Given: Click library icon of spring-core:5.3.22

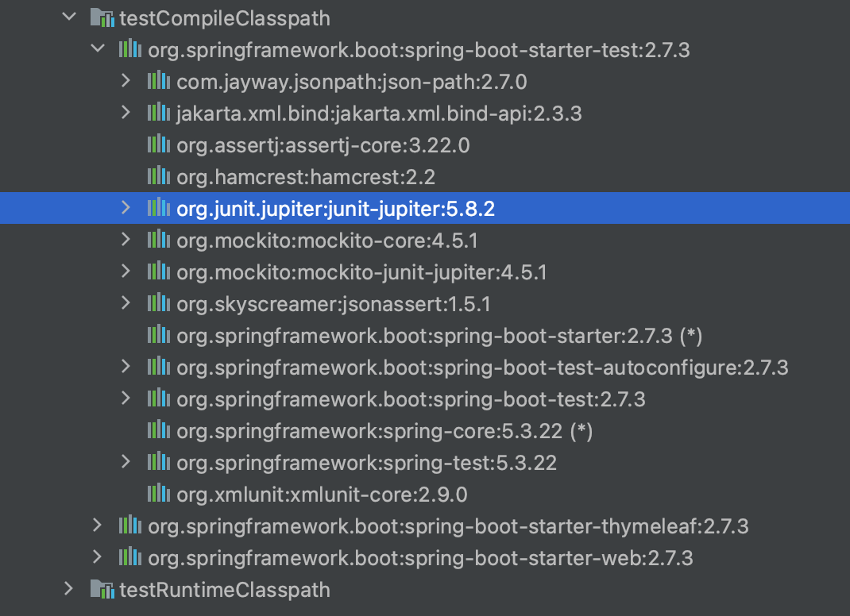Looking at the screenshot, I should pyautogui.click(x=159, y=430).
